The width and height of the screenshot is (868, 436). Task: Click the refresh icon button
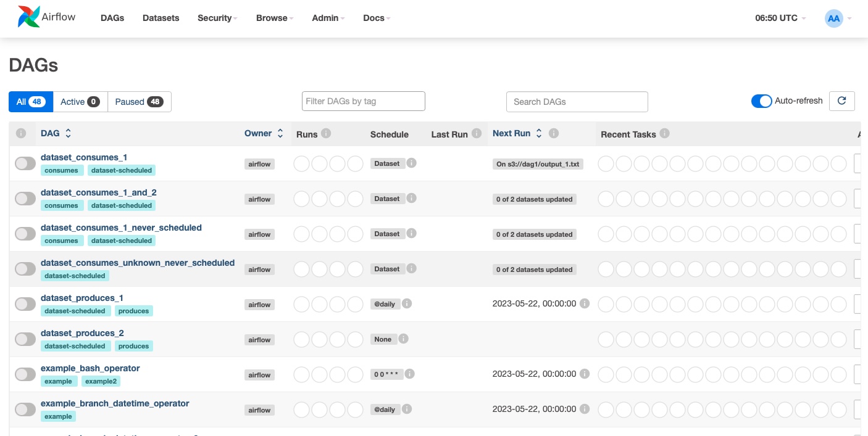(841, 101)
